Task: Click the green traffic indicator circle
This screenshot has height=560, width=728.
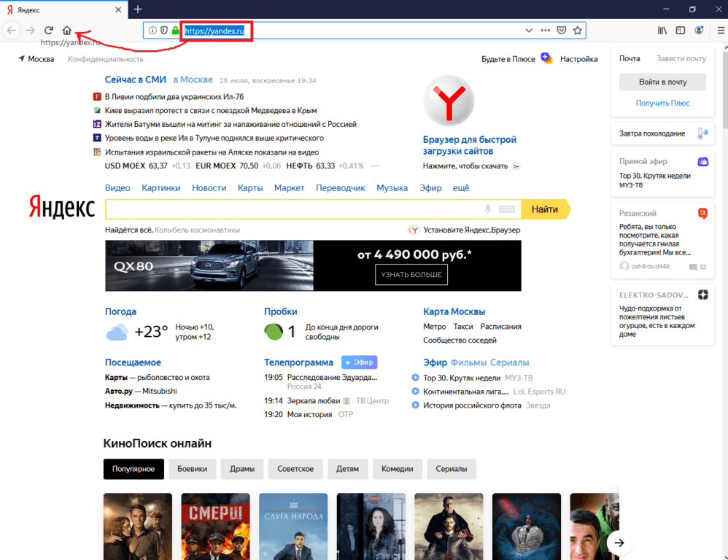Action: [274, 332]
